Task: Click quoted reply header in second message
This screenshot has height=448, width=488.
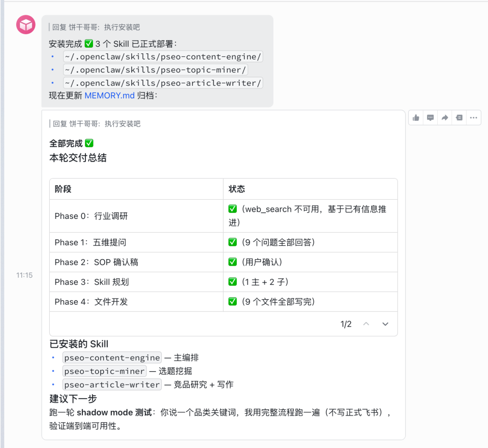Action: coord(96,124)
